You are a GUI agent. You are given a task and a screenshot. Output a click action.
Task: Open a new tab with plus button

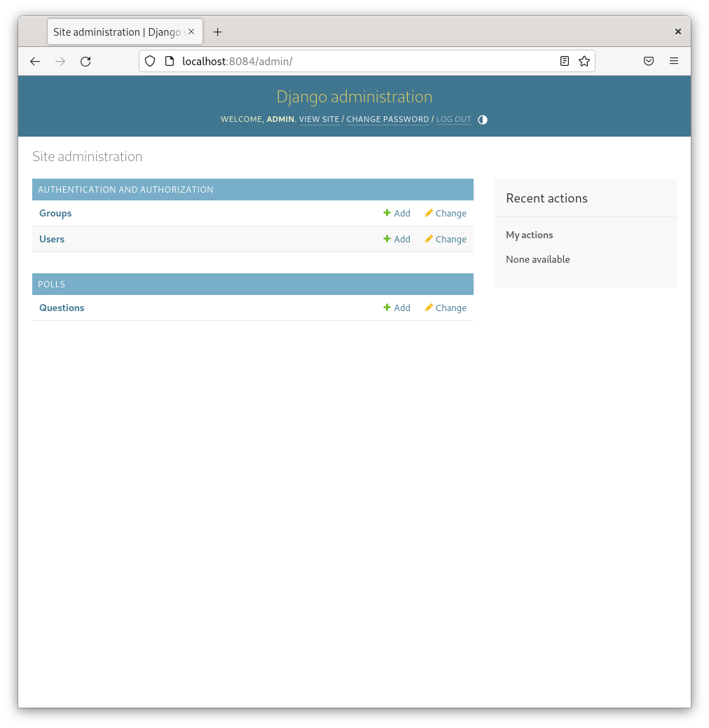coord(217,32)
